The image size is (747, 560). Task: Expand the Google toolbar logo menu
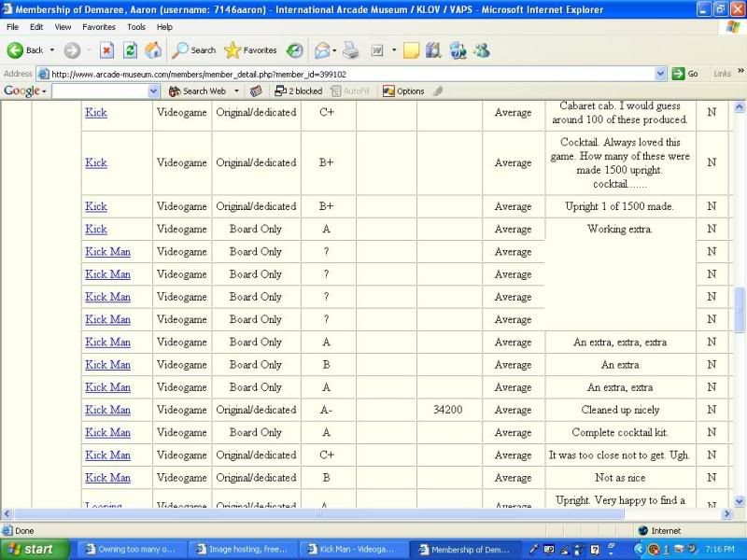pos(24,91)
